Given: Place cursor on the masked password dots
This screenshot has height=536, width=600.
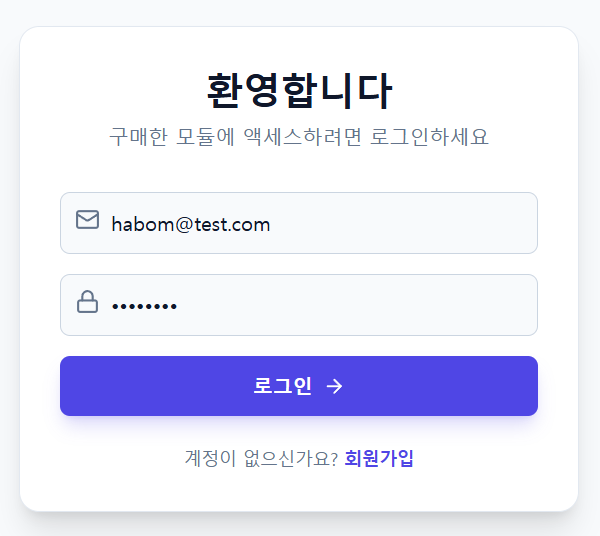Looking at the screenshot, I should click(144, 306).
